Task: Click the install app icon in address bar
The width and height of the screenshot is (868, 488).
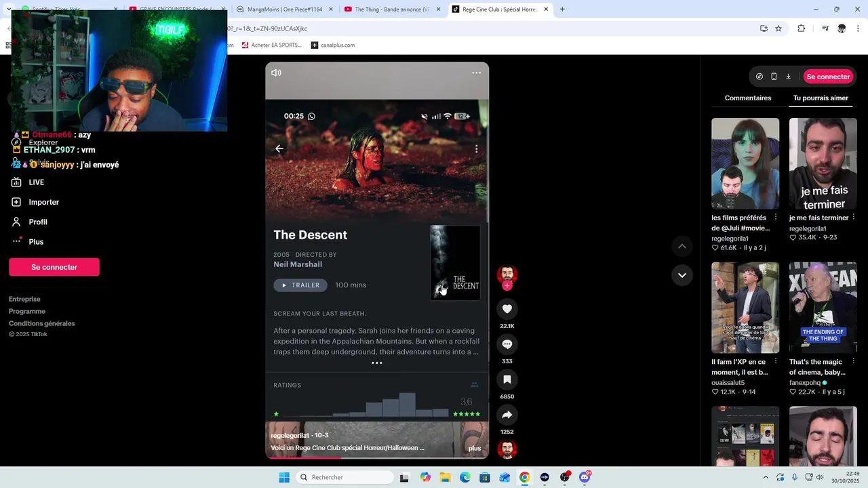Action: point(764,28)
